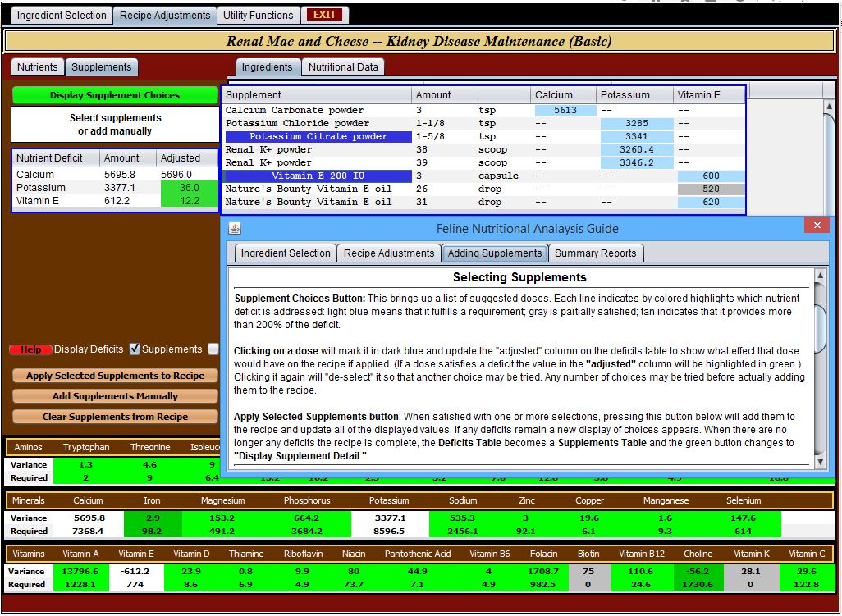The image size is (842, 616).
Task: Open the Utility Functions tab
Action: [258, 15]
